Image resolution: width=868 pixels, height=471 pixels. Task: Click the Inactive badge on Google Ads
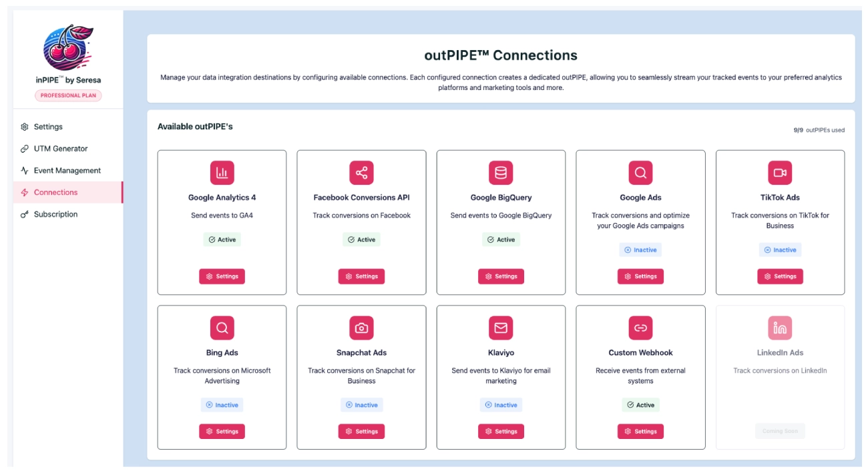[640, 250]
